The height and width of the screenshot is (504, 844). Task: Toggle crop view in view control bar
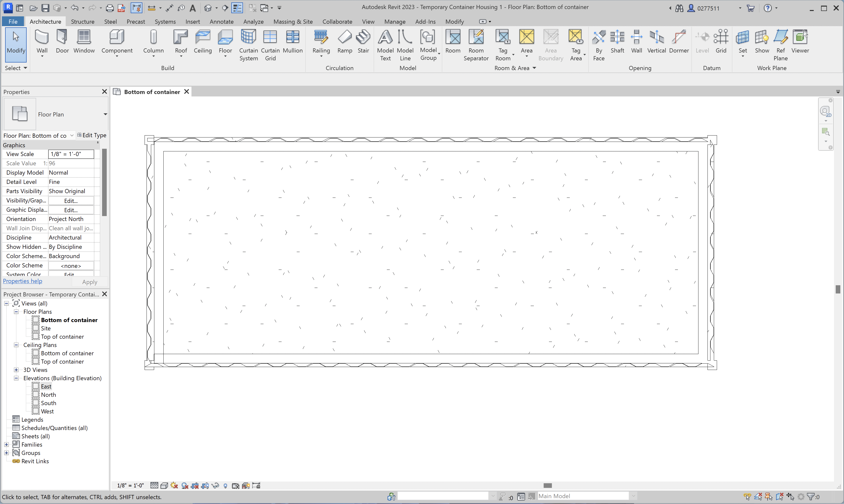pos(195,486)
